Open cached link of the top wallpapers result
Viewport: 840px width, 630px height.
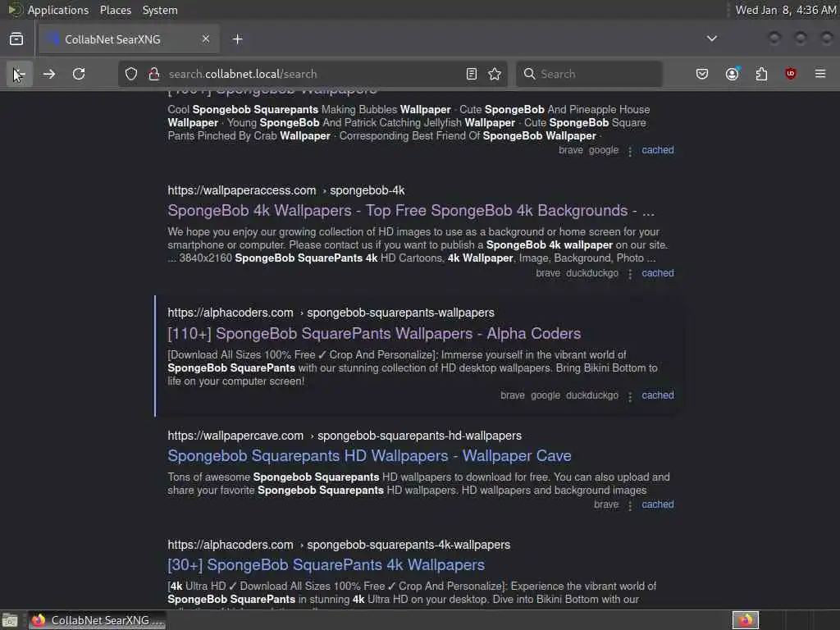point(657,150)
